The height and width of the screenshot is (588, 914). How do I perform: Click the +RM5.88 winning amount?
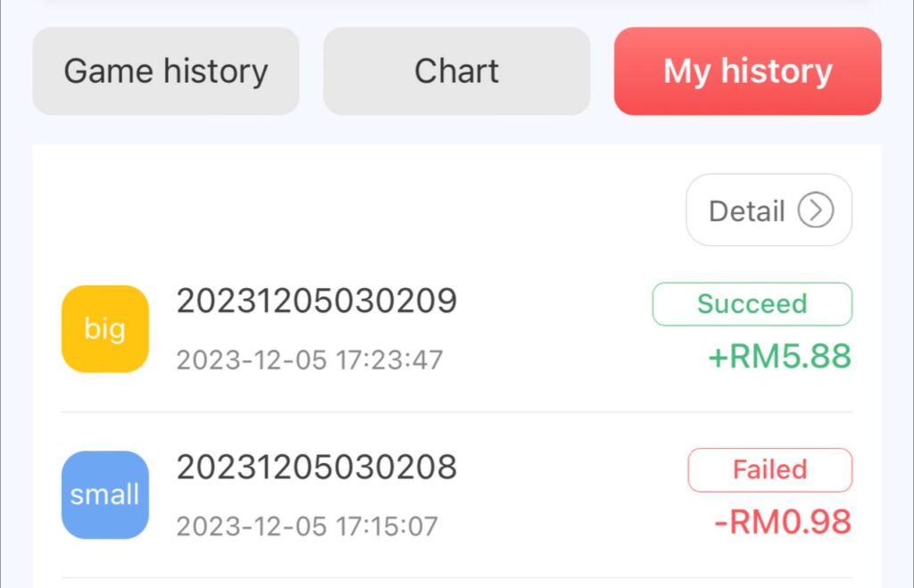[x=780, y=356]
